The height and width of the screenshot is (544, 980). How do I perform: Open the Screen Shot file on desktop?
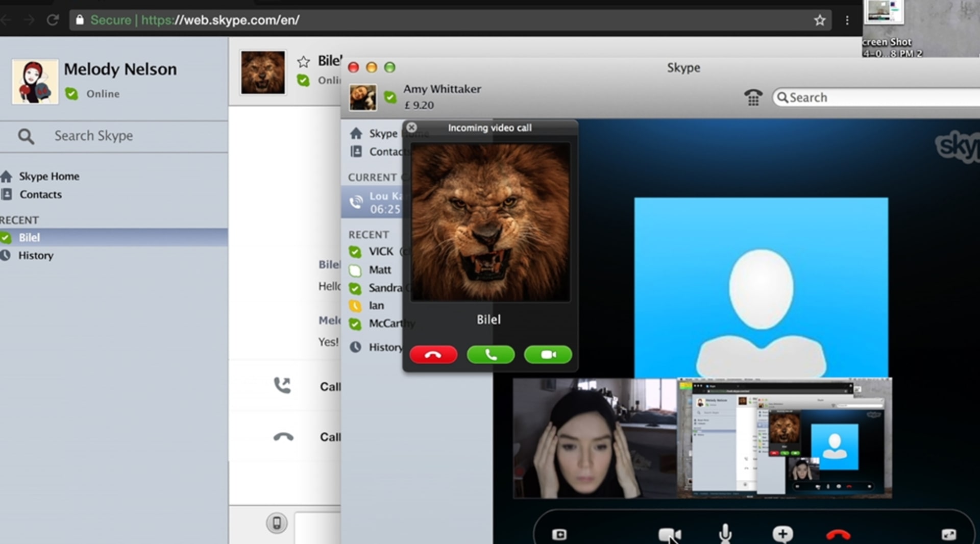coord(892,28)
